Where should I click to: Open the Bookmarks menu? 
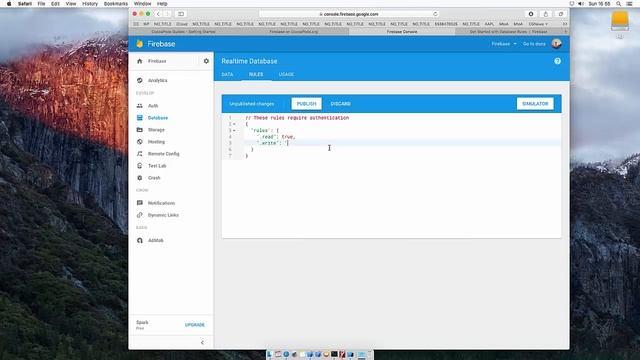[x=116, y=4]
